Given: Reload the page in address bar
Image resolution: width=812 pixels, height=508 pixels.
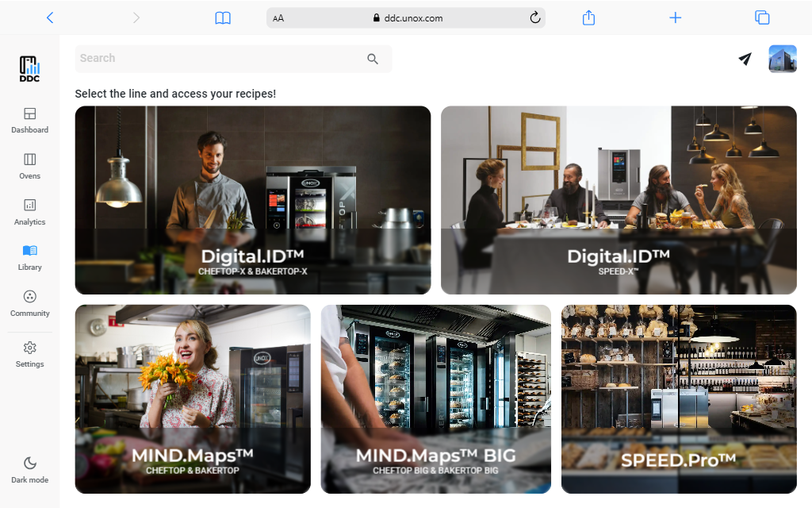Looking at the screenshot, I should (534, 17).
